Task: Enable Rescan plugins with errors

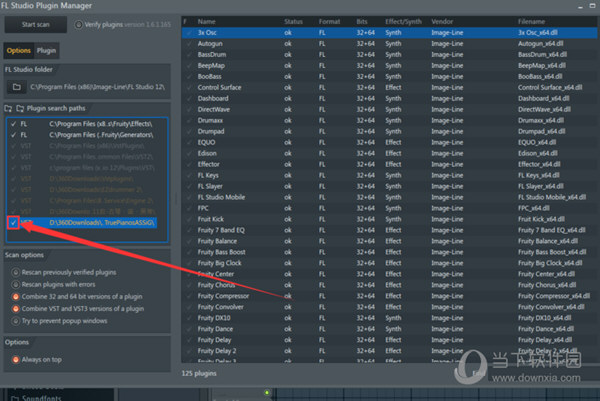Action: [x=16, y=285]
